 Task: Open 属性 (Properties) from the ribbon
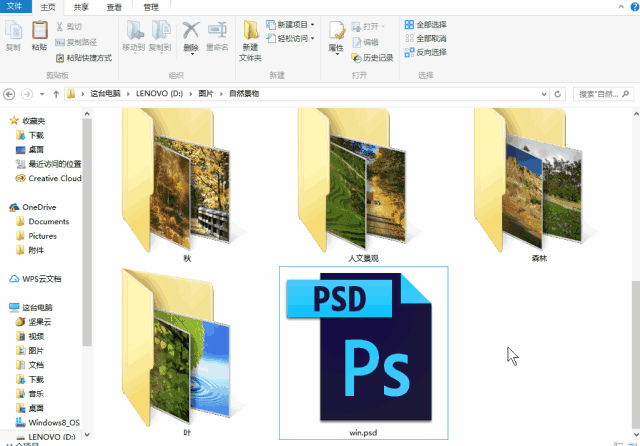pyautogui.click(x=336, y=38)
